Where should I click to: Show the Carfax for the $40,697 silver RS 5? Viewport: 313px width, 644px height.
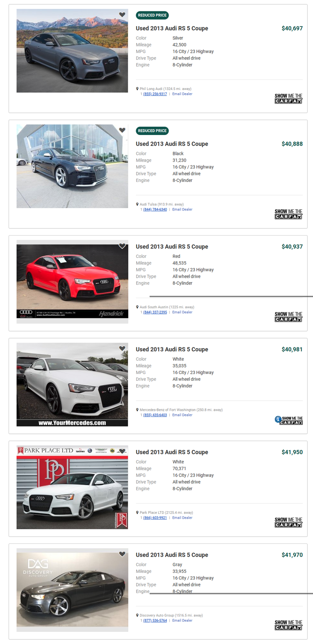tap(288, 99)
